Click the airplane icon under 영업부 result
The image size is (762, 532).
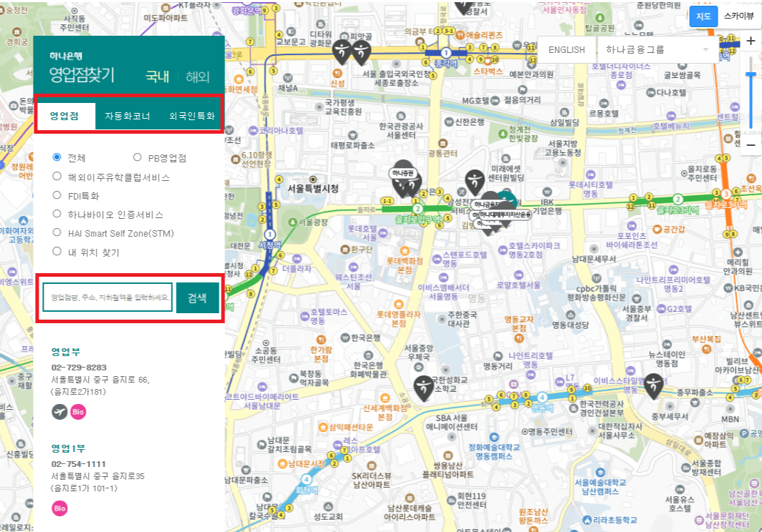(59, 412)
